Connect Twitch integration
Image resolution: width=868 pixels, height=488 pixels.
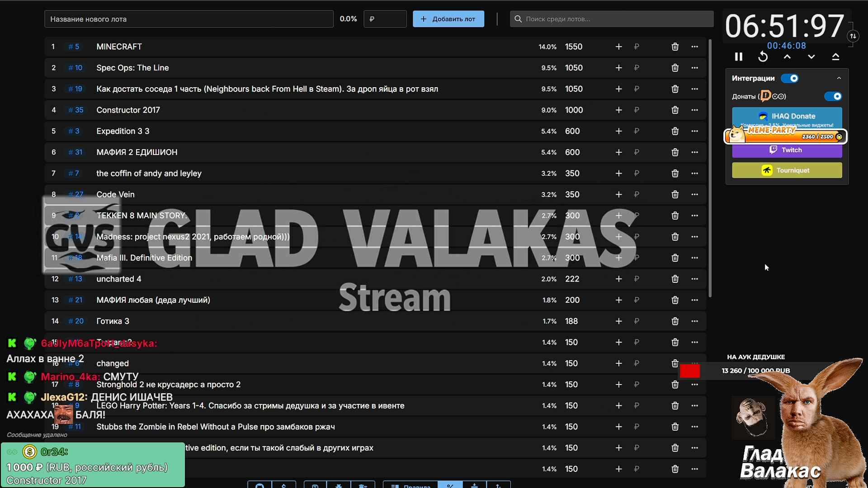click(787, 150)
